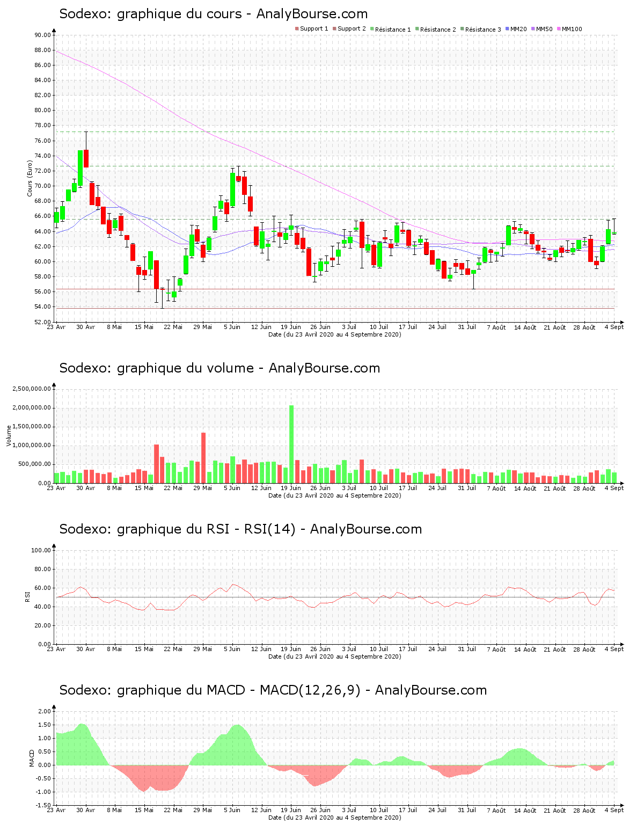Click the title 'Sodexo: graphique du volume - AnalyBourse.com'
This screenshot has width=644, height=832.
tap(219, 368)
